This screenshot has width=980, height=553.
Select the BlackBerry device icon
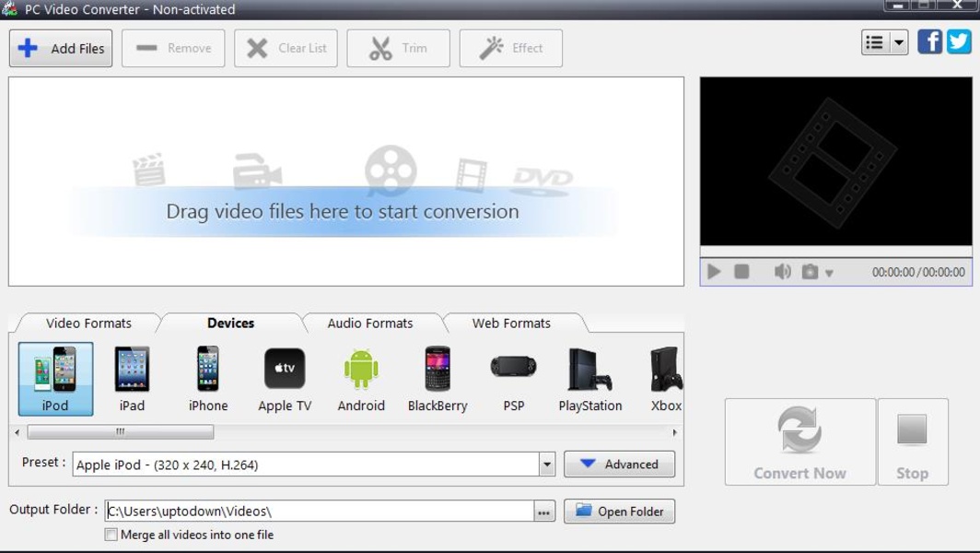437,378
